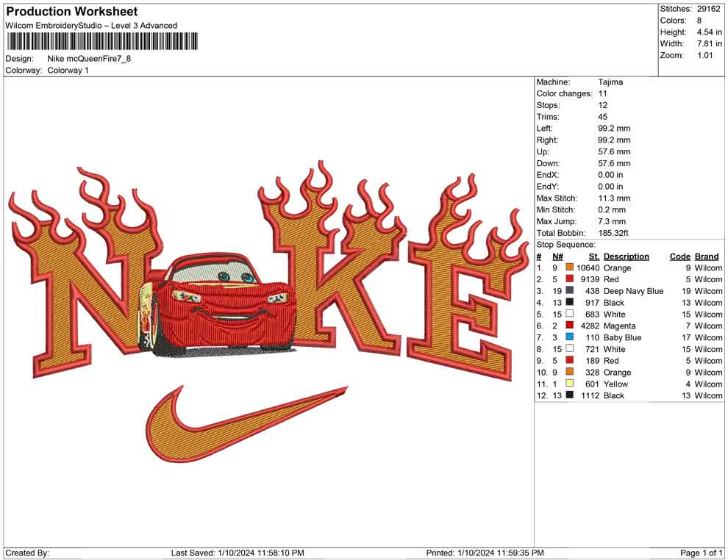Click the Orange swatch with 328 stitches
This screenshot has width=728, height=560.
point(569,372)
